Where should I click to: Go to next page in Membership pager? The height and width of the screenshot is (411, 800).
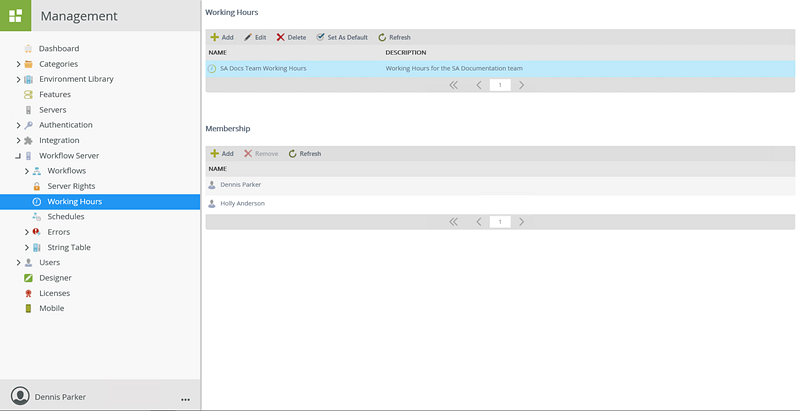[x=521, y=222]
